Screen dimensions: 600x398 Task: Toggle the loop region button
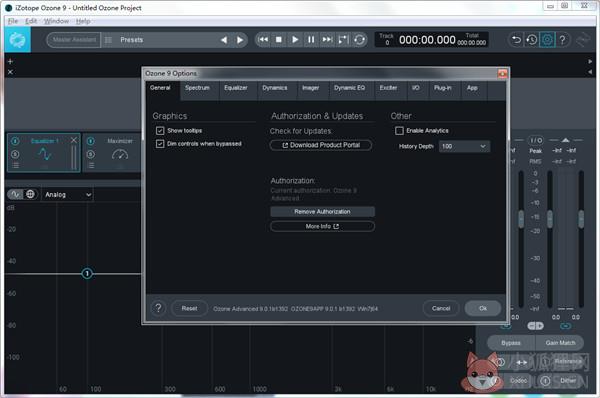(343, 39)
